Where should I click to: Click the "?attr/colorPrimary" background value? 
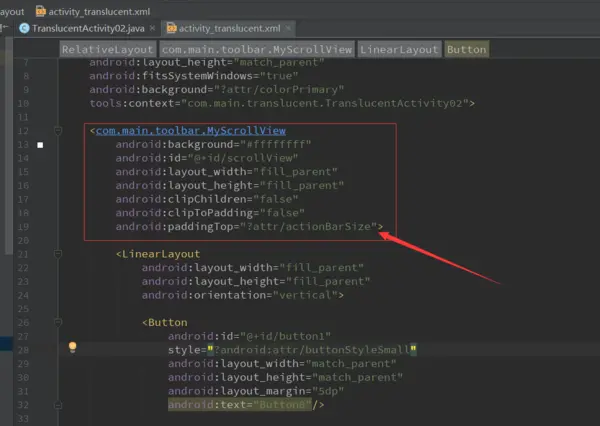(279, 90)
